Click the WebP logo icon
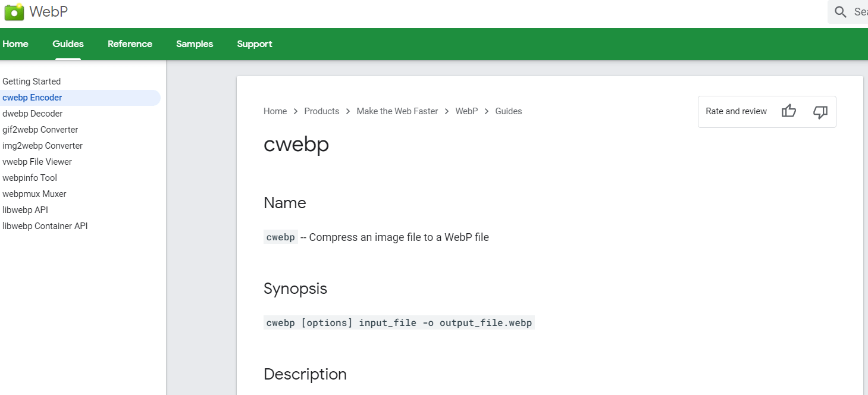This screenshot has height=395, width=868. (x=14, y=11)
